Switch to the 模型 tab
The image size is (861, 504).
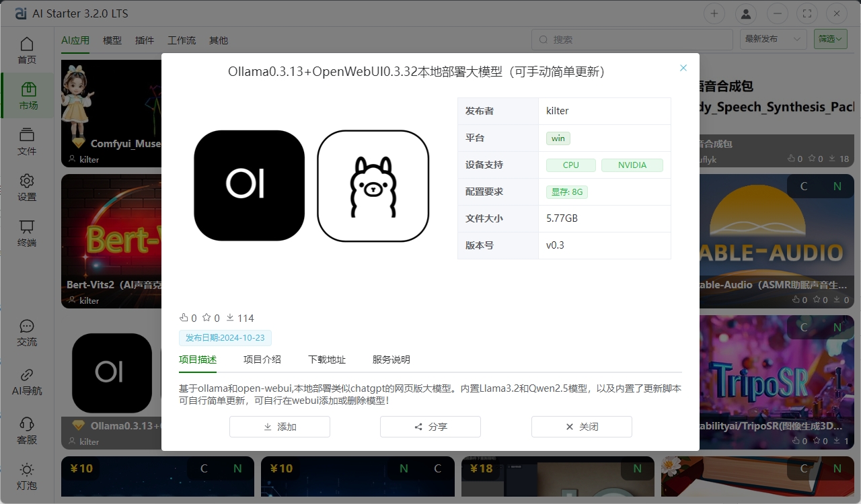click(112, 40)
